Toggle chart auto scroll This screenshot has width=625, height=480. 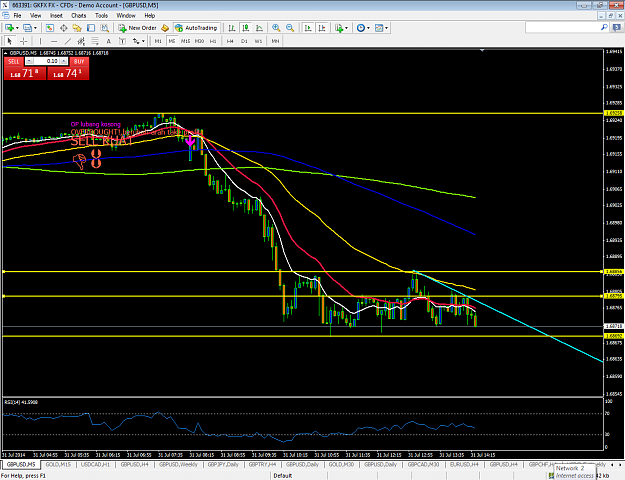(308, 28)
